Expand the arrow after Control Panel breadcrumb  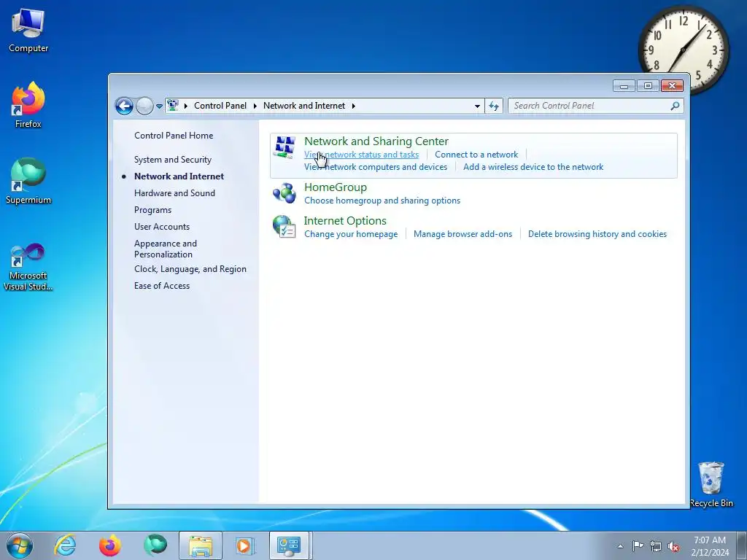(x=255, y=106)
